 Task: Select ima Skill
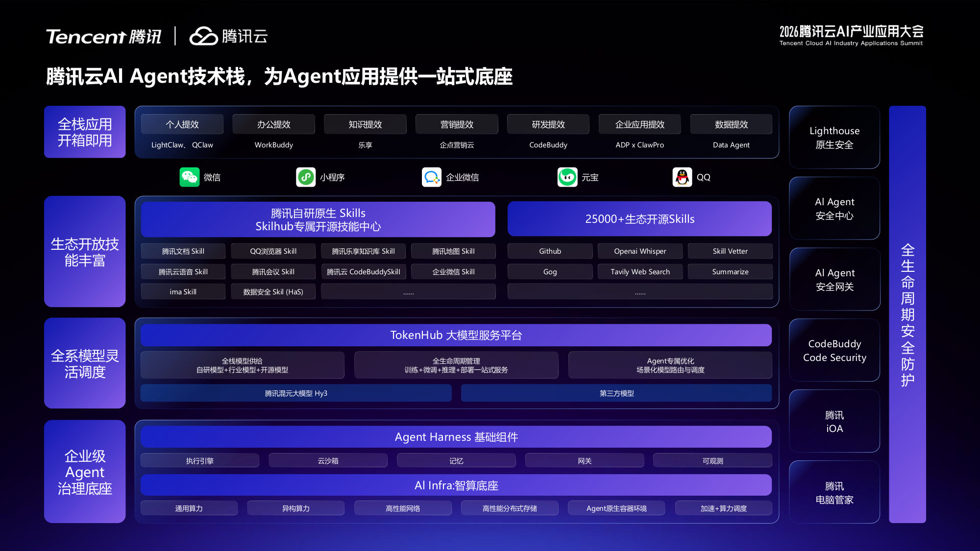point(183,292)
